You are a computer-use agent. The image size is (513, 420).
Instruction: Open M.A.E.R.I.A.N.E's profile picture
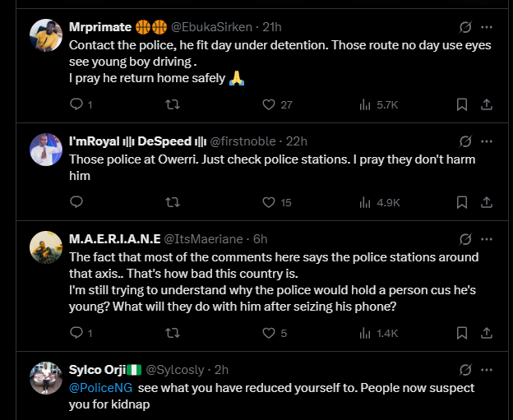(46, 247)
